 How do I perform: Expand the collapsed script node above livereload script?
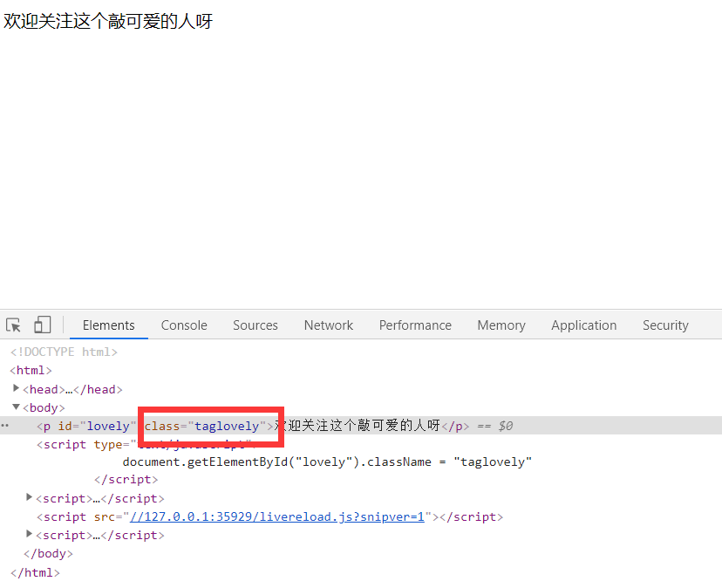(x=29, y=497)
